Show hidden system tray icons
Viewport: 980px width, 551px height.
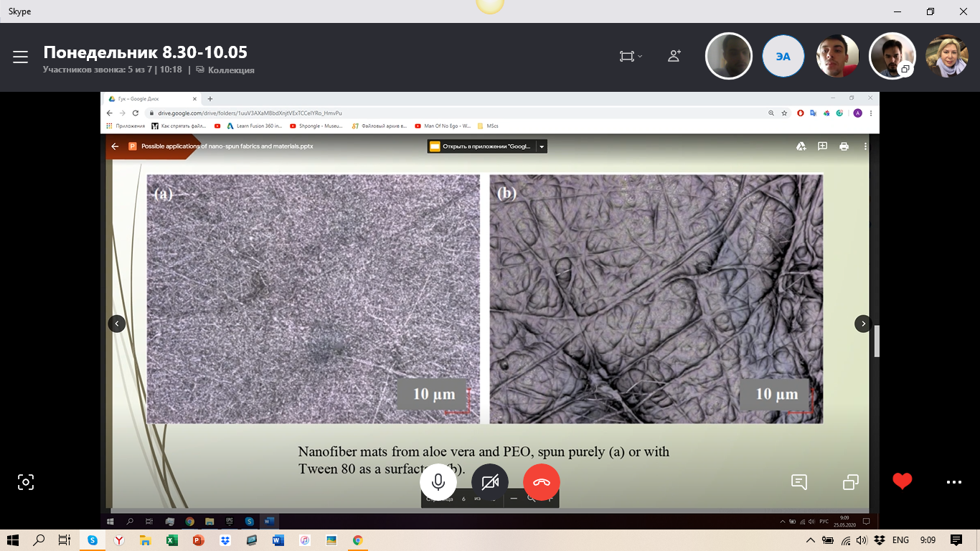pyautogui.click(x=810, y=540)
